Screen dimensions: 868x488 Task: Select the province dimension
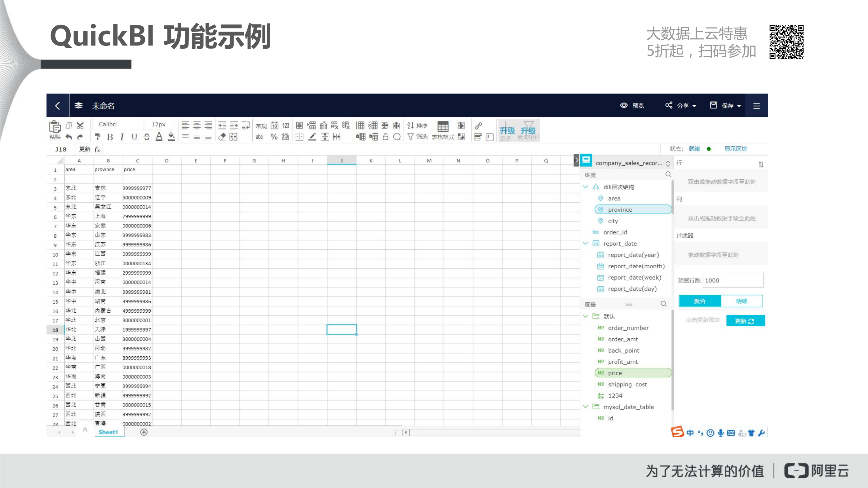pyautogui.click(x=633, y=209)
